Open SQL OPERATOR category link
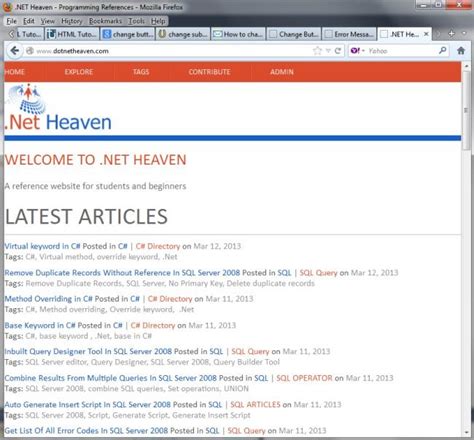 [304, 378]
